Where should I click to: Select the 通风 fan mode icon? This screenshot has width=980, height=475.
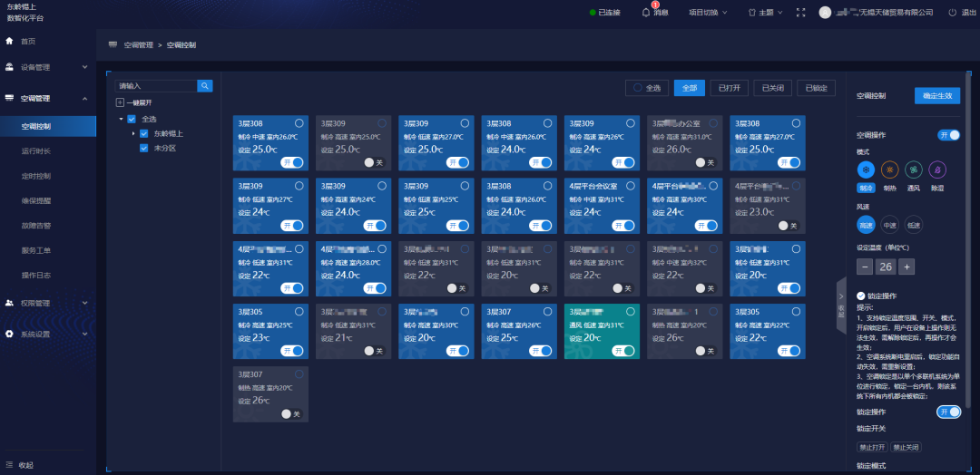914,170
